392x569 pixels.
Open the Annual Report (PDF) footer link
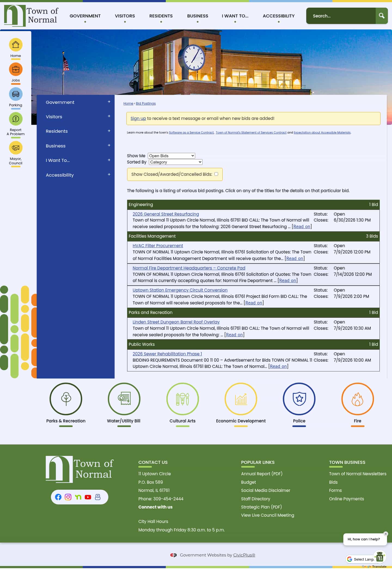tap(262, 474)
